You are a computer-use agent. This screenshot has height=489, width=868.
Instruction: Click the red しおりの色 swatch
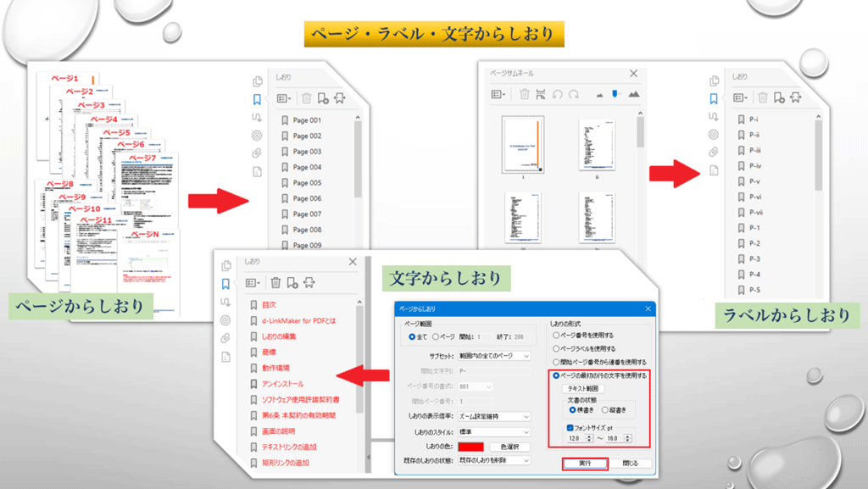470,447
